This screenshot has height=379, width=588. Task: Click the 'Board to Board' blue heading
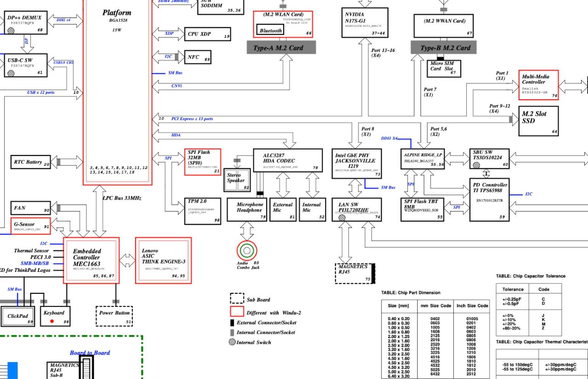[90, 353]
